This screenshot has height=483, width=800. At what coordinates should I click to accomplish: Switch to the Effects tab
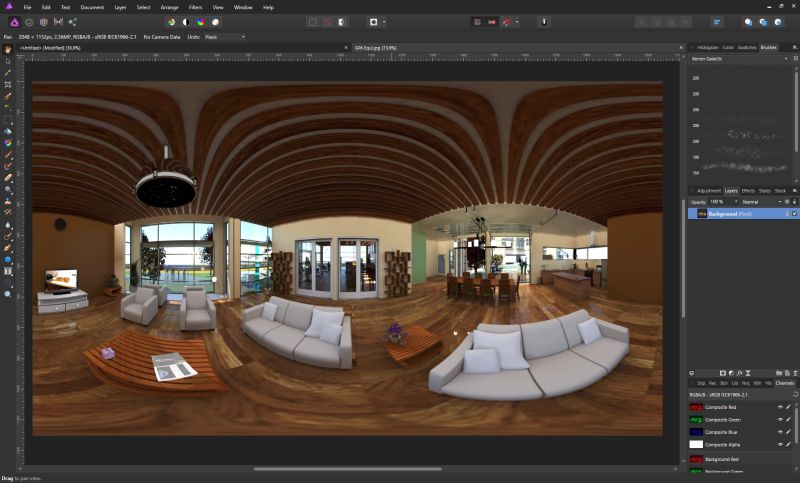click(748, 191)
